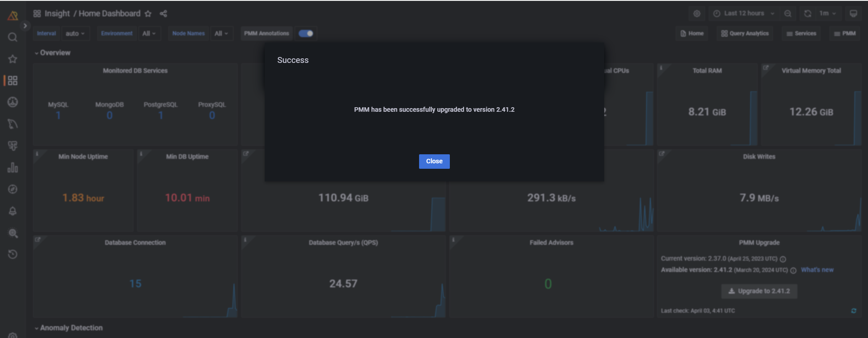Collapse the Anomaly Detection row

[69, 328]
